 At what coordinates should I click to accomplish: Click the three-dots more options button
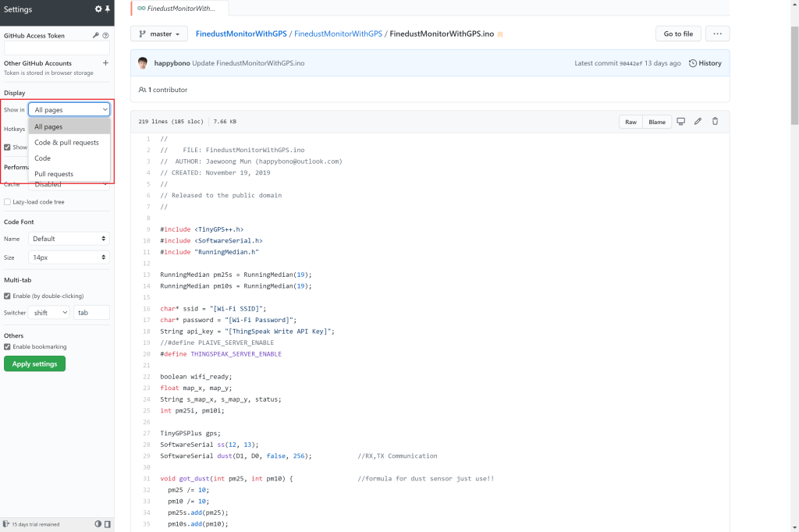[718, 34]
